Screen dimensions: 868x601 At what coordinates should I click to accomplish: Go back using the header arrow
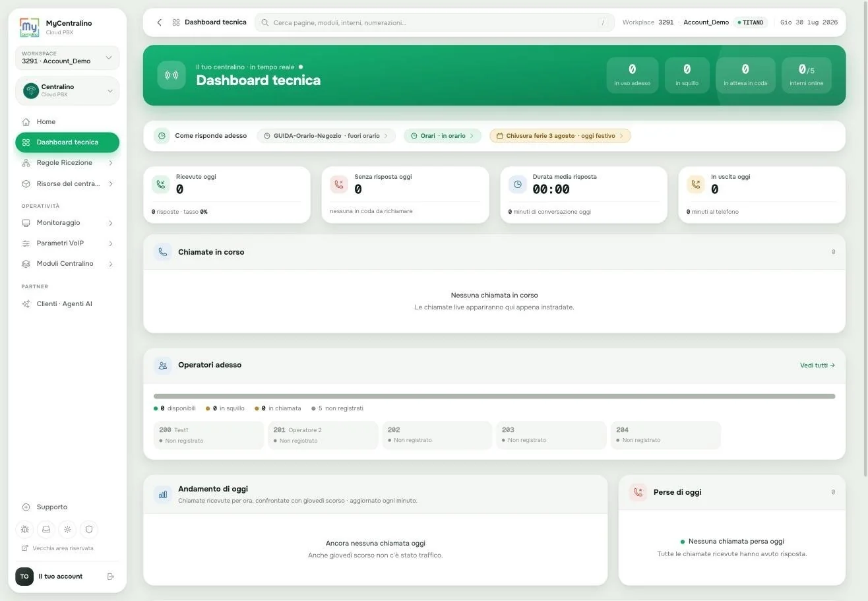click(x=159, y=22)
